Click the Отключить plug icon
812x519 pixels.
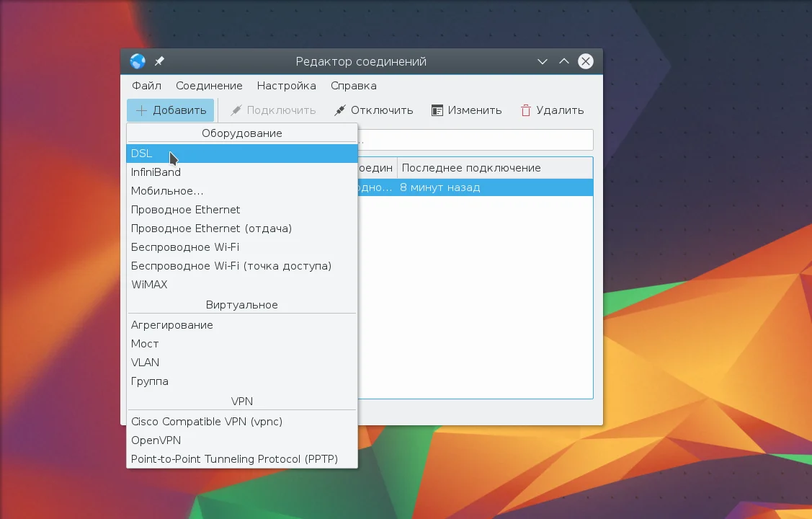(x=340, y=110)
